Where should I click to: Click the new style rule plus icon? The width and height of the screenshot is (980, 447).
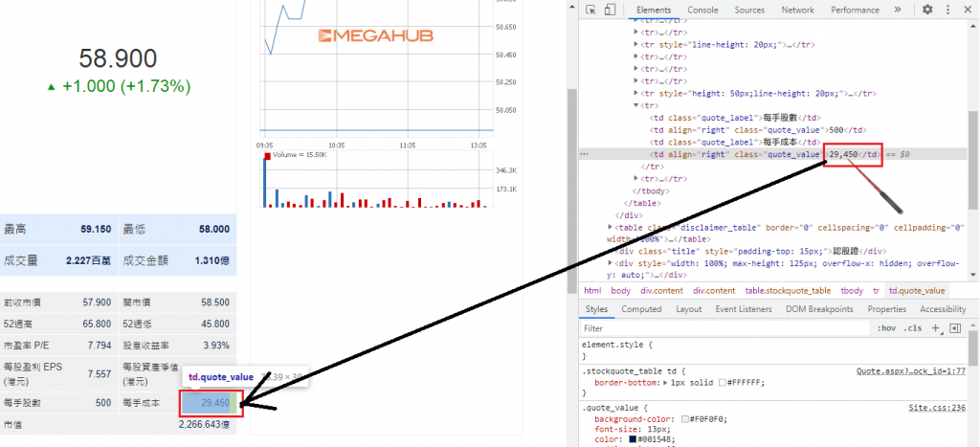point(936,328)
